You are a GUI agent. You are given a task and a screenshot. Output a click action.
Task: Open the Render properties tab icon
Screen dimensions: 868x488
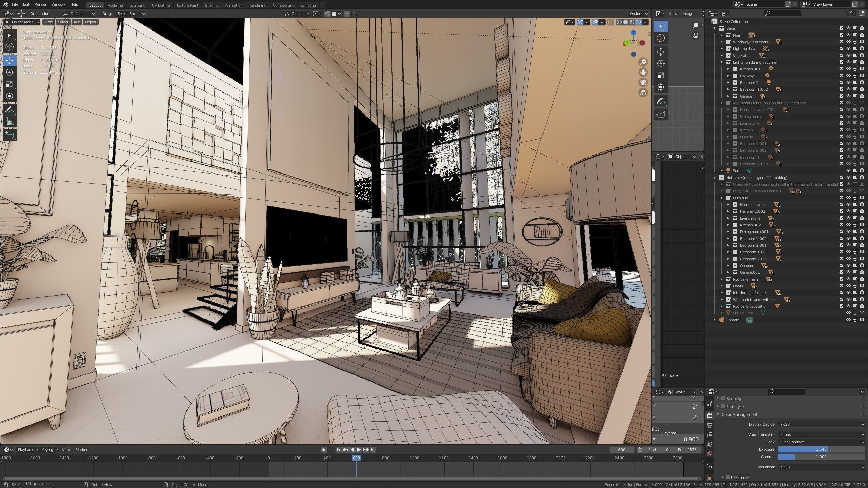710,415
